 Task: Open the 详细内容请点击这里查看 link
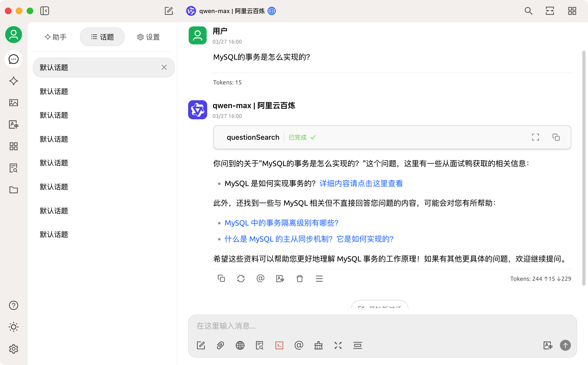pyautogui.click(x=361, y=183)
